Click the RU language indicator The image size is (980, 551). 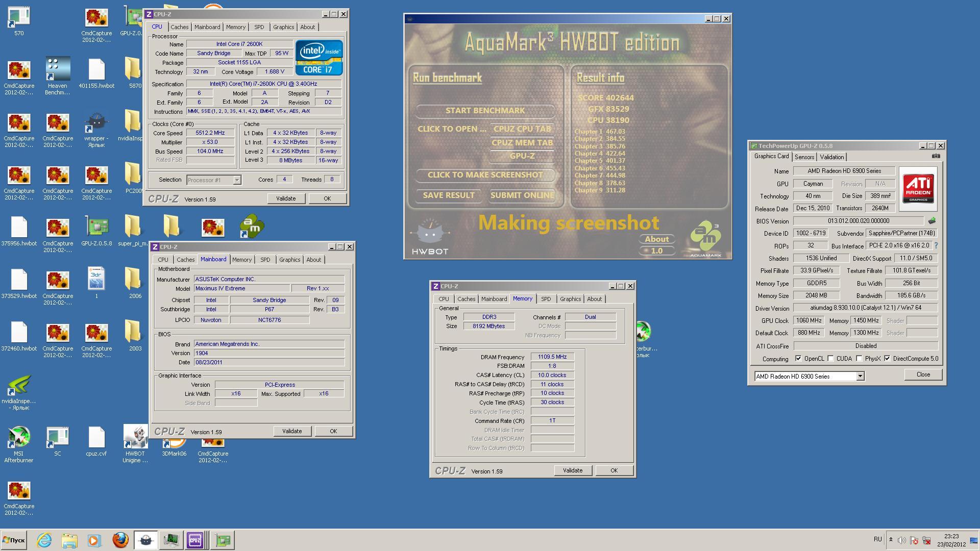point(877,539)
